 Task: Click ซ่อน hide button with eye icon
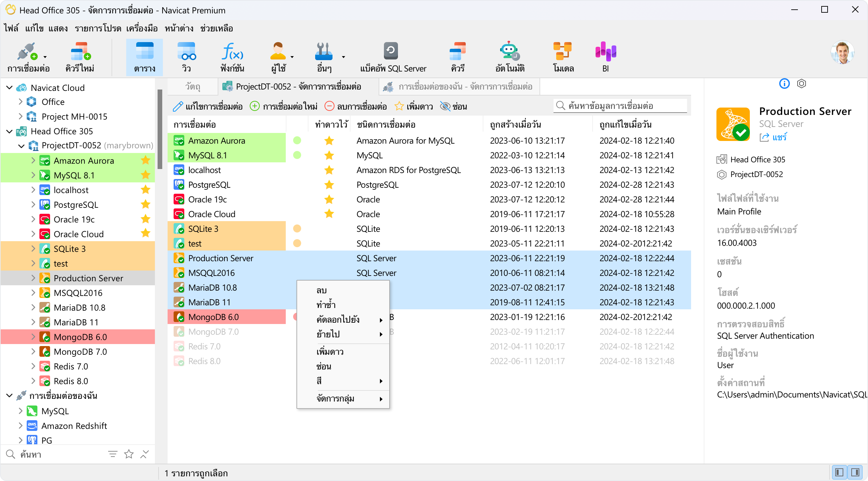(454, 107)
